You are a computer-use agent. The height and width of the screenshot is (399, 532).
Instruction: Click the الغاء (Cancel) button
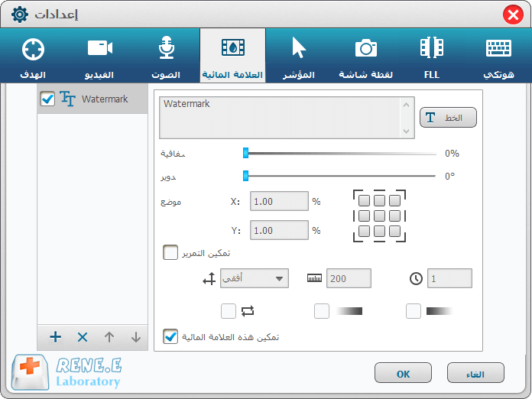point(475,373)
